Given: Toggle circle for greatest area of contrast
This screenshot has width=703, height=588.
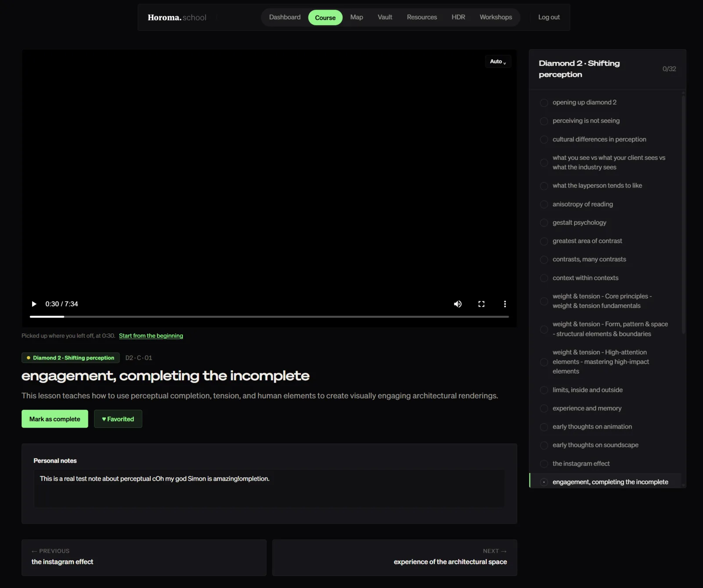Looking at the screenshot, I should [544, 242].
